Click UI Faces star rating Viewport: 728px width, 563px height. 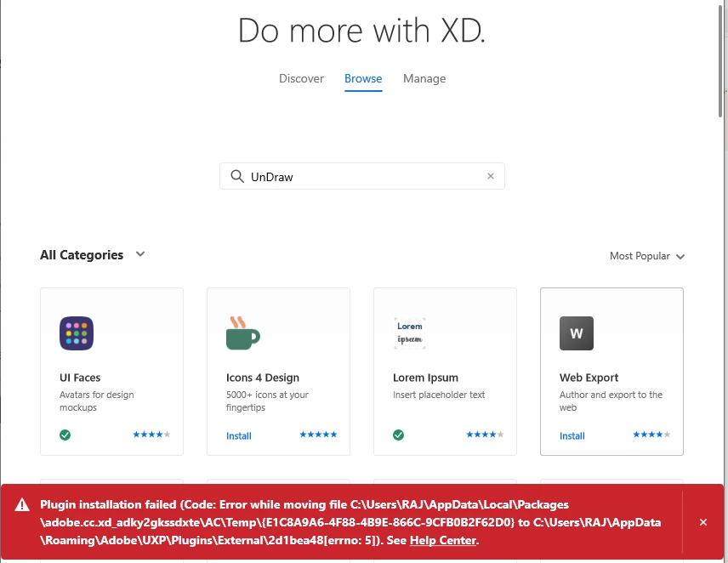[x=151, y=435]
